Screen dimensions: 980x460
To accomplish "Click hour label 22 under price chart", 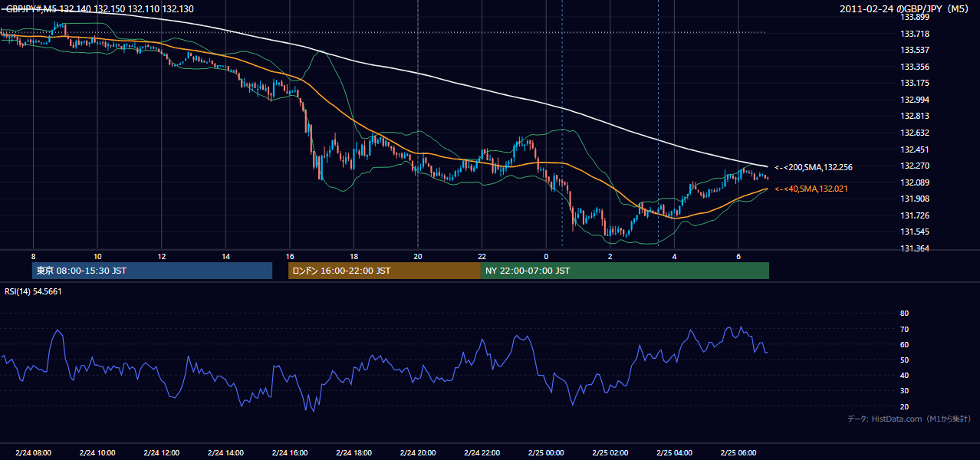I will 482,256.
